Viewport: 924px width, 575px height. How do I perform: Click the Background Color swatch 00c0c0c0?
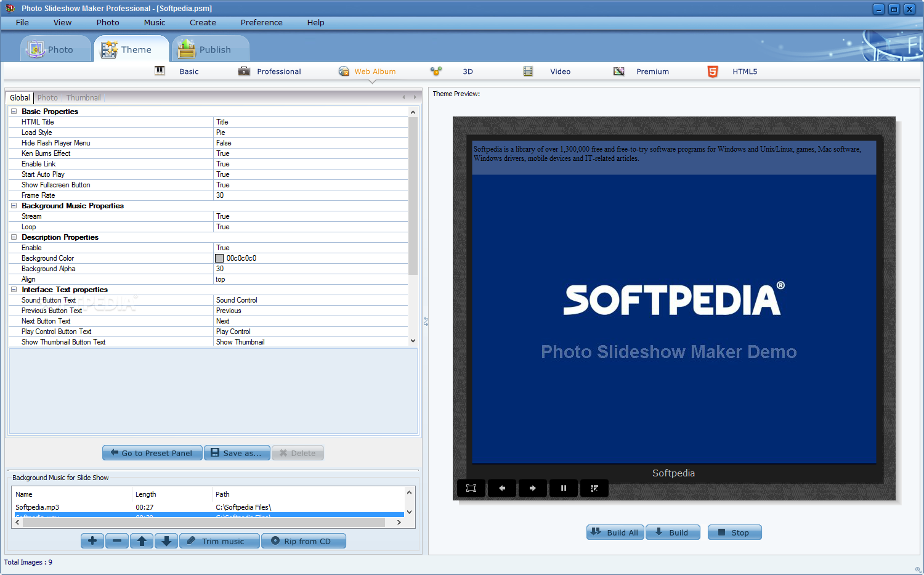(219, 258)
